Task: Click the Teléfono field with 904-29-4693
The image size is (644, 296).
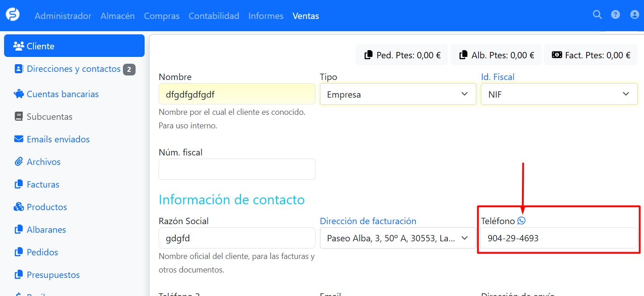Action: [x=559, y=238]
